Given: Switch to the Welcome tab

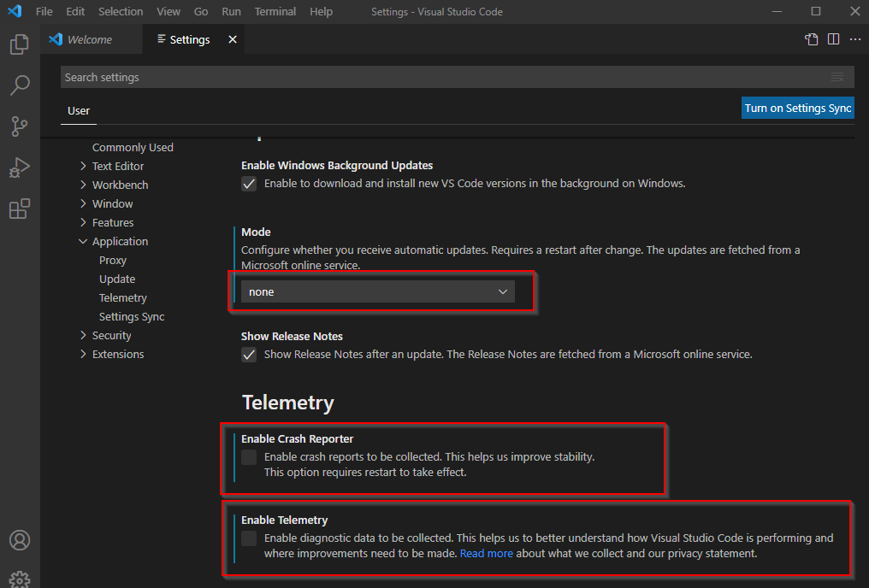Looking at the screenshot, I should tap(91, 39).
